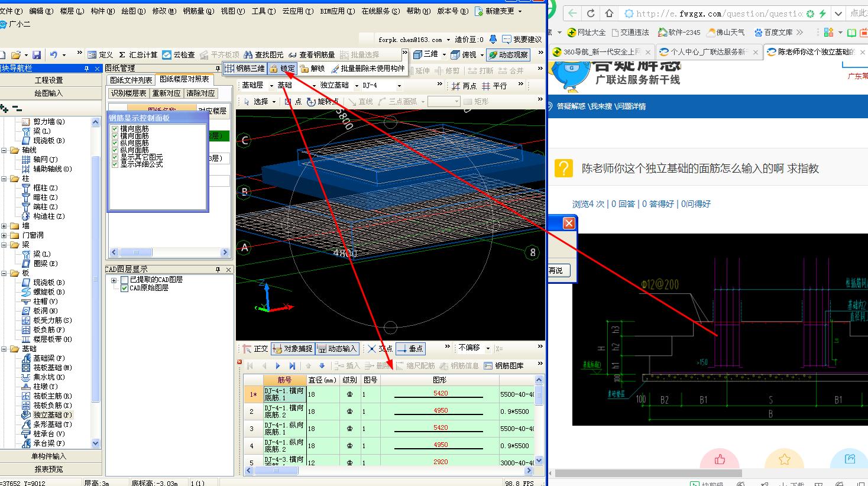Open the BIM应用(I) menu

pyautogui.click(x=338, y=11)
